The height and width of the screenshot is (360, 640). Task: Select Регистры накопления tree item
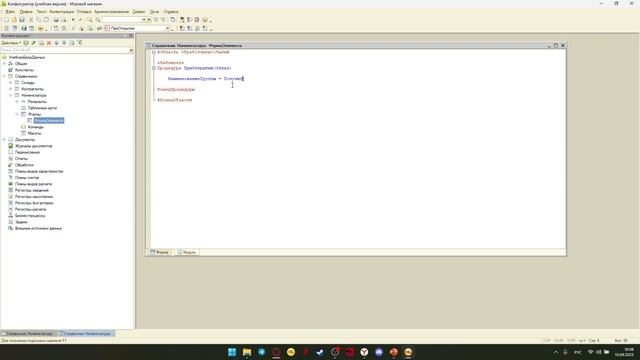(x=34, y=197)
